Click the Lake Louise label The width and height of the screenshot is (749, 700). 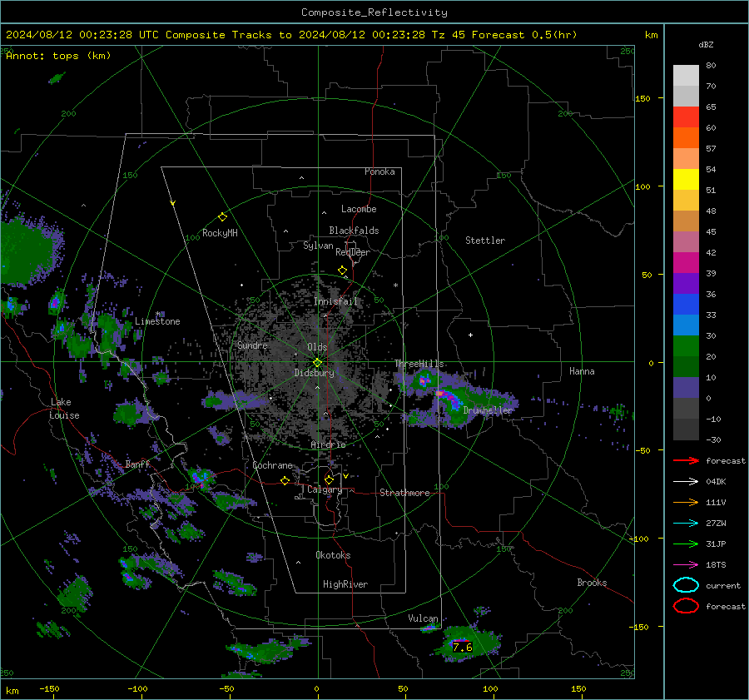65,409
